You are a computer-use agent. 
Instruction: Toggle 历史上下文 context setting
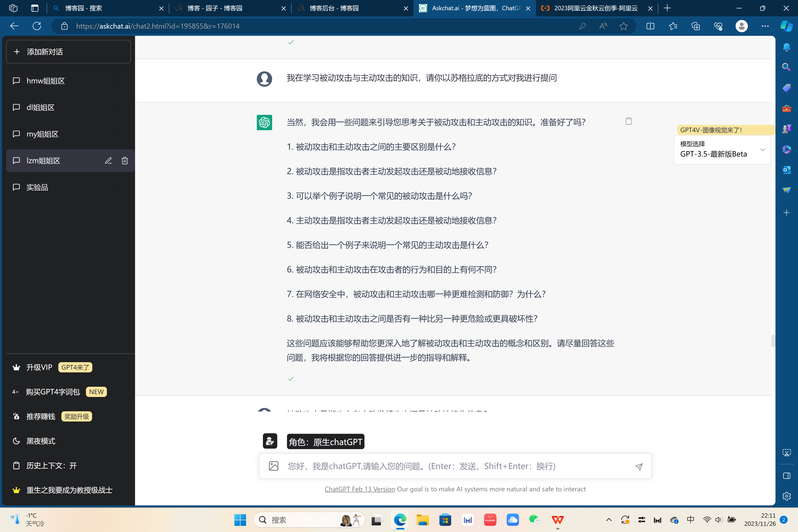point(52,465)
